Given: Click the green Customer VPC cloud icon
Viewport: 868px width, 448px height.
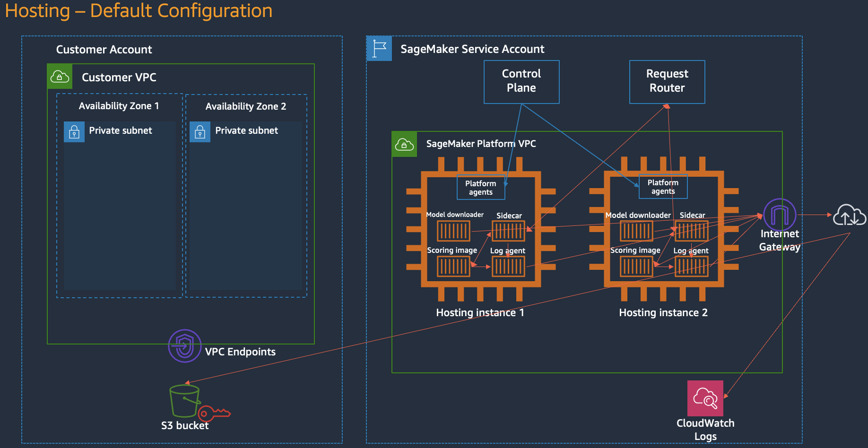Looking at the screenshot, I should pos(60,76).
